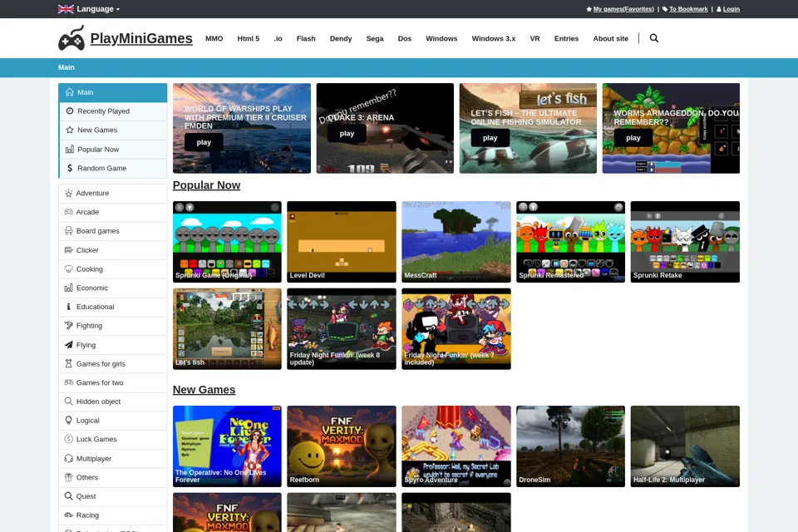The image size is (798, 532).
Task: Select the Flash menu item
Action: coord(306,38)
